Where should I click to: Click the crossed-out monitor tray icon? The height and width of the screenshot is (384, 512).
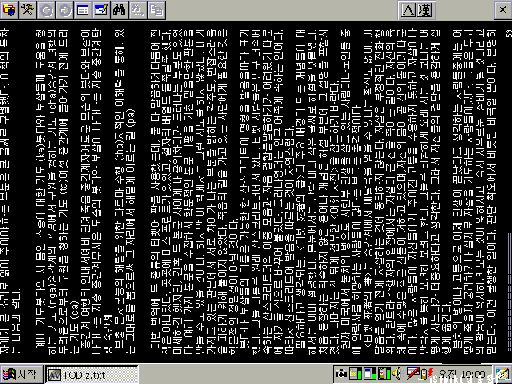click(x=413, y=374)
